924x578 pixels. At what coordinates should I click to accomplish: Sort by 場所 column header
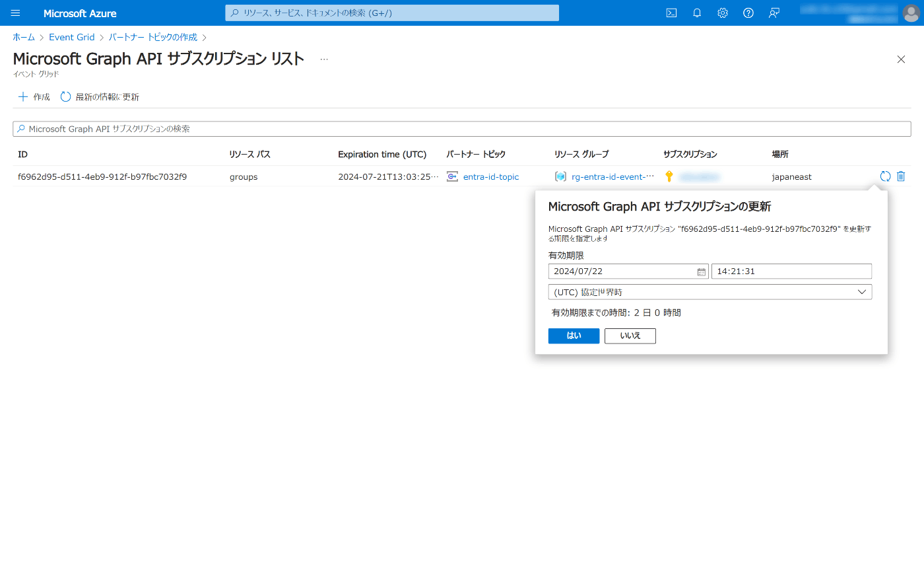pos(780,155)
